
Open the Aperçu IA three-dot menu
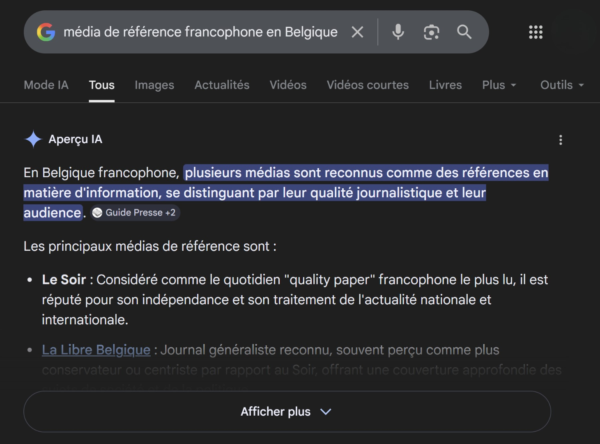click(561, 140)
